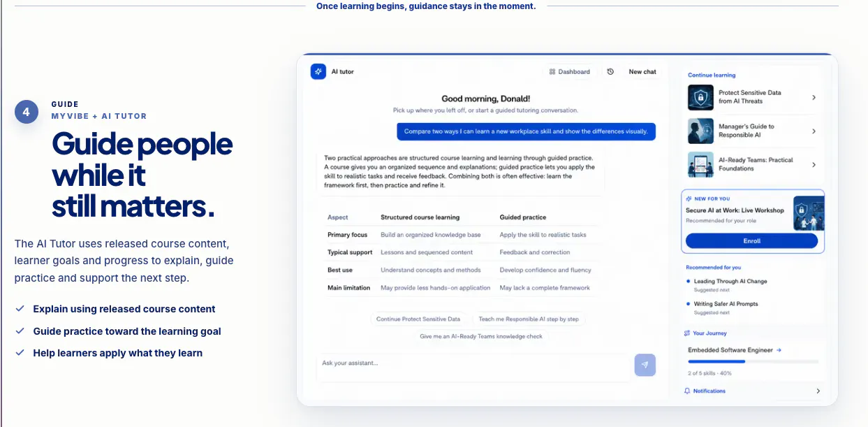
Task: Click the Continue learning section heading
Action: tap(712, 75)
